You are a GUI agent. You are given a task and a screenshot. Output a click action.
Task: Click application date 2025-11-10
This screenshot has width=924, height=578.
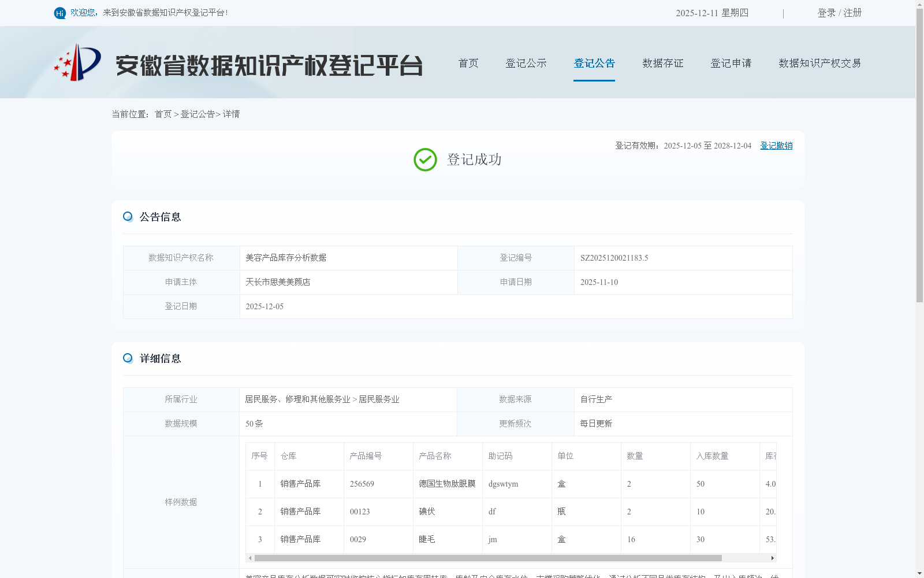599,282
